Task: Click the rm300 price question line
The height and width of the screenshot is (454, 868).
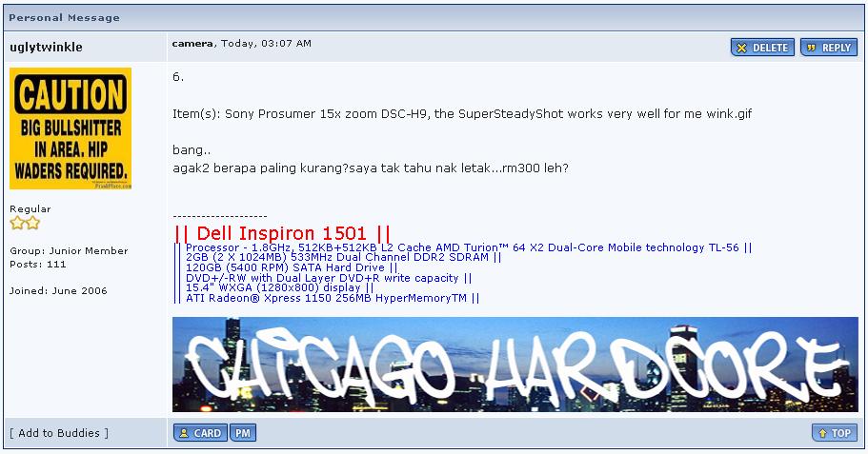Action: [x=371, y=168]
